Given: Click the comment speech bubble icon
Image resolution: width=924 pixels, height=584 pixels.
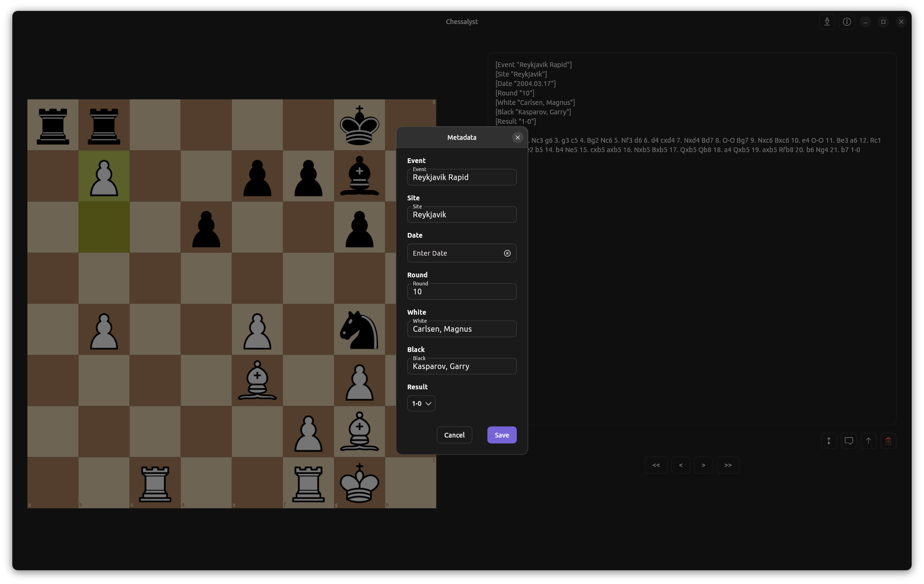Looking at the screenshot, I should pos(849,441).
